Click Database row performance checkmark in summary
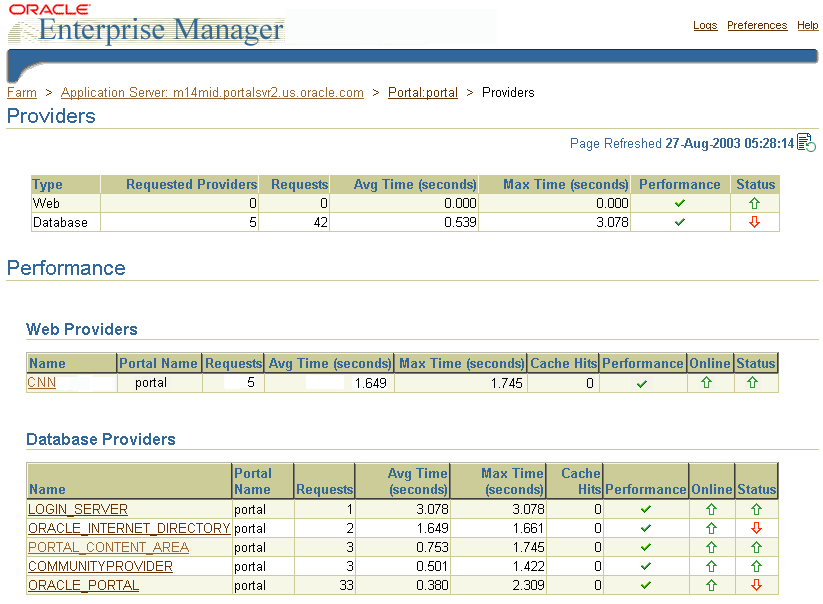Image resolution: width=823 pixels, height=604 pixels. (x=680, y=222)
